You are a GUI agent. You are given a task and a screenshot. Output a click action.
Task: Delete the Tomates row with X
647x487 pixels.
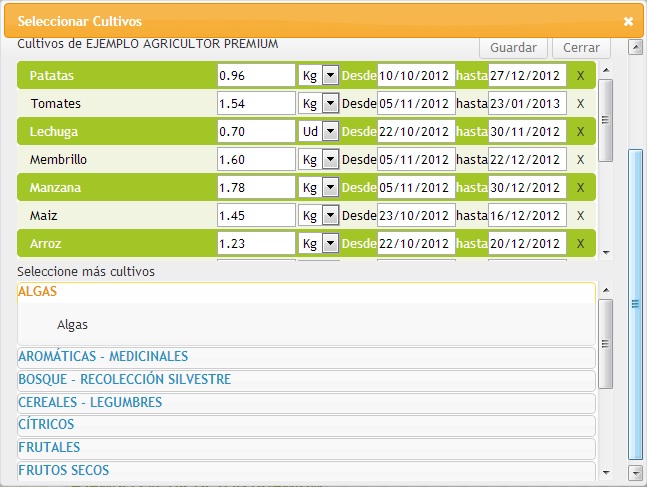click(x=580, y=104)
